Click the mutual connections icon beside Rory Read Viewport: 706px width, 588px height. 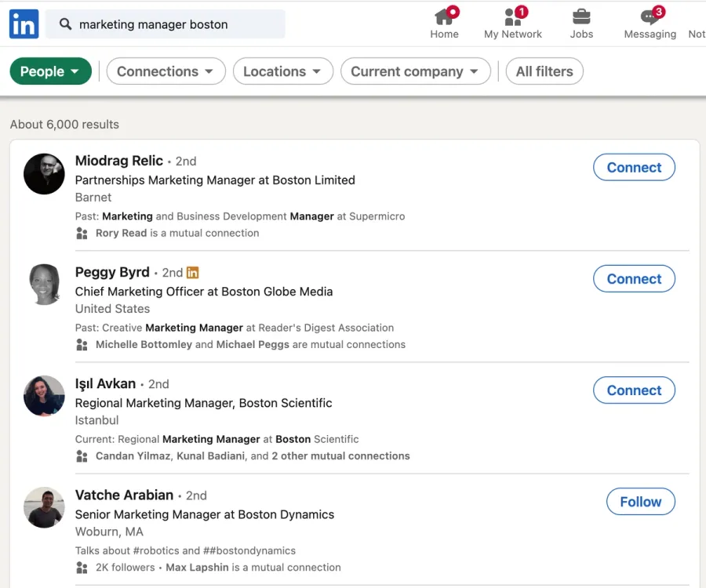(x=82, y=233)
